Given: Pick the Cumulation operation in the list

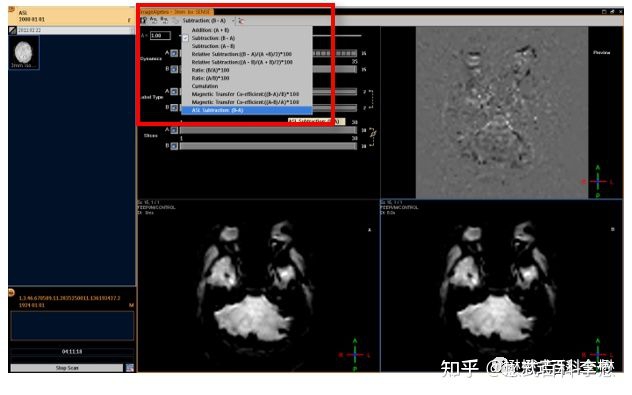Looking at the screenshot, I should tap(204, 86).
